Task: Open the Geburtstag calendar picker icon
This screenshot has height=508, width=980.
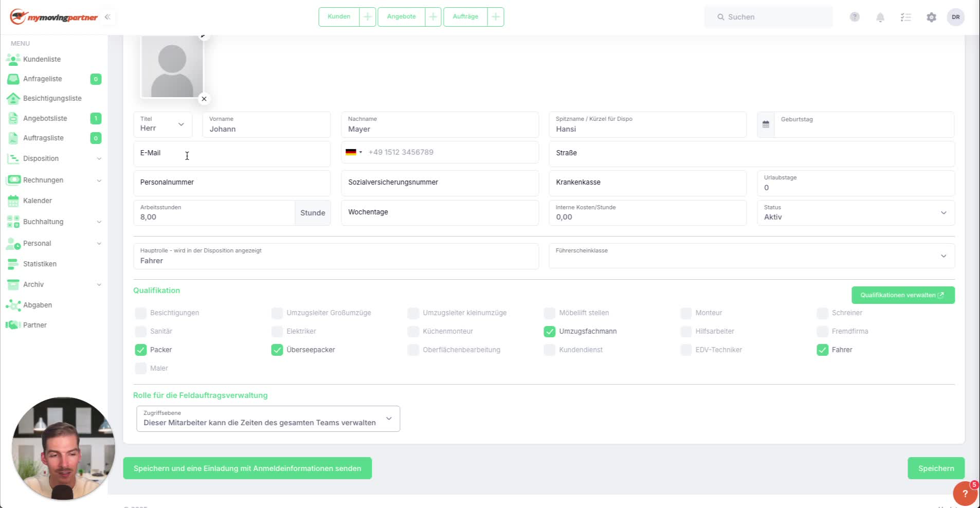Action: pyautogui.click(x=766, y=124)
